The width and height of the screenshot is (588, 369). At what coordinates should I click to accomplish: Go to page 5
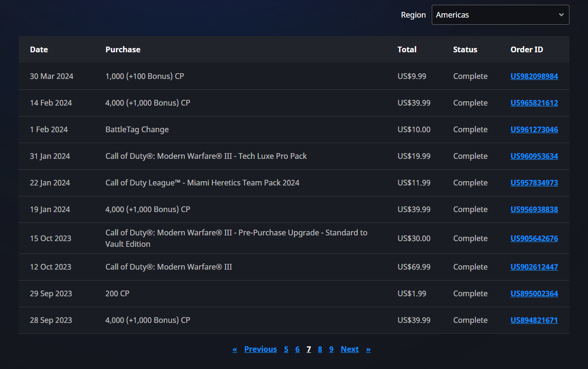(x=286, y=349)
